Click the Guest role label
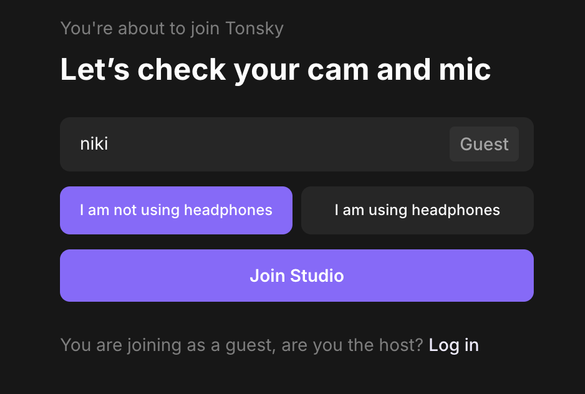Viewport: 585px width, 394px height. point(484,144)
